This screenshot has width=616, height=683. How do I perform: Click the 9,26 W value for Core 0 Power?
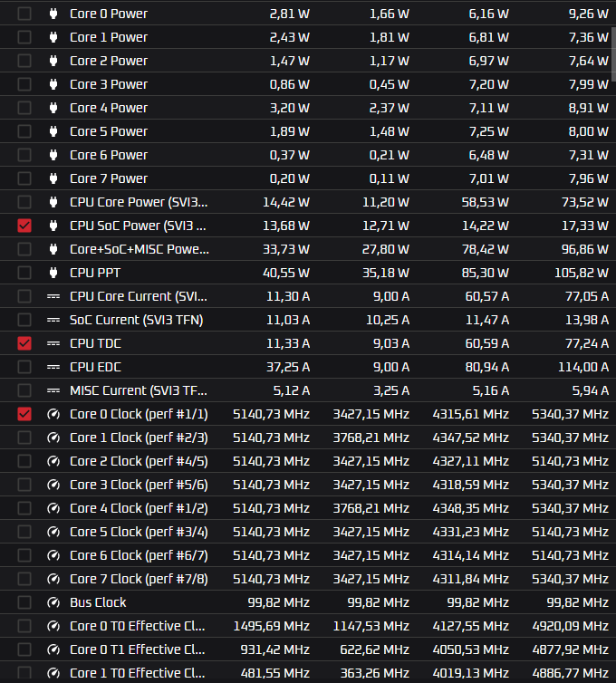pyautogui.click(x=588, y=14)
